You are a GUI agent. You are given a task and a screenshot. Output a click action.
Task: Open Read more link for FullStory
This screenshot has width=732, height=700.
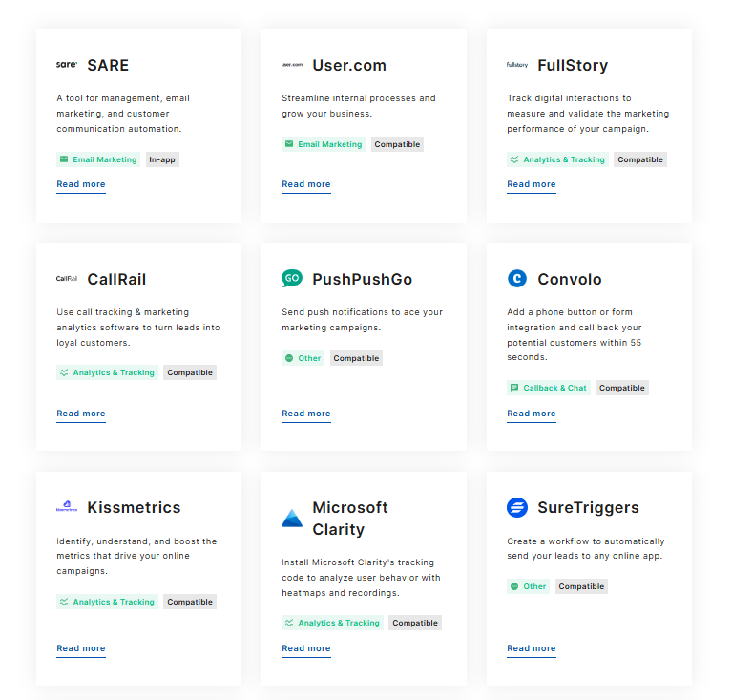tap(532, 184)
